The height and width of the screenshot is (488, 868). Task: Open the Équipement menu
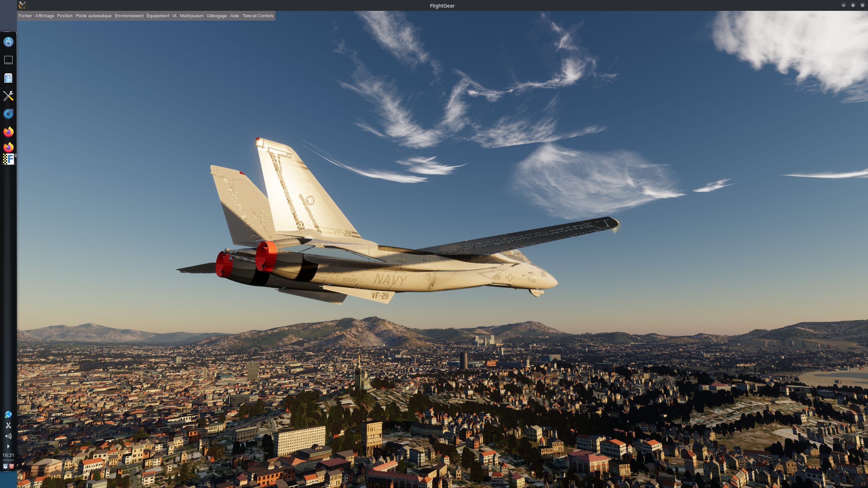(158, 16)
